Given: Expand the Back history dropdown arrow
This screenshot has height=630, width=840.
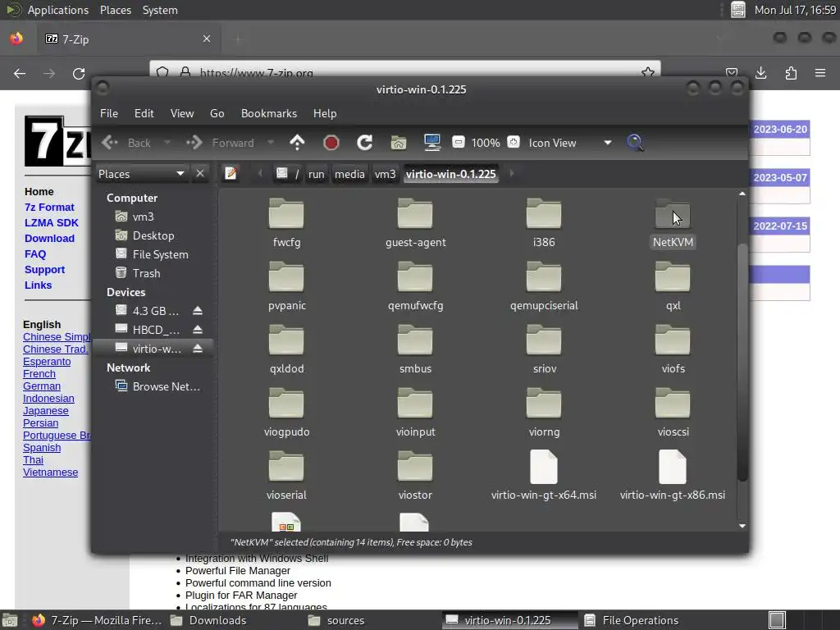Looking at the screenshot, I should point(167,143).
